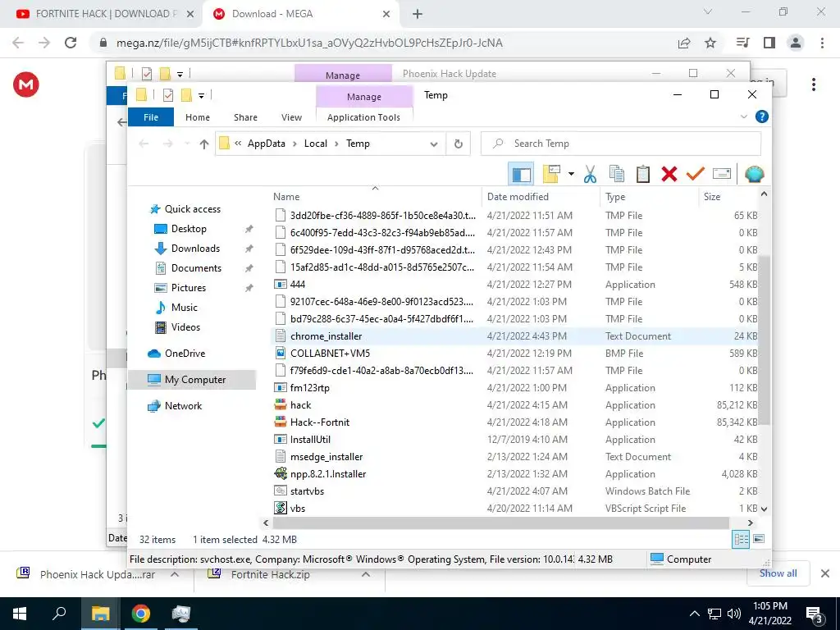Bookmark this page with the star icon
Viewport: 840px width, 630px height.
point(710,43)
